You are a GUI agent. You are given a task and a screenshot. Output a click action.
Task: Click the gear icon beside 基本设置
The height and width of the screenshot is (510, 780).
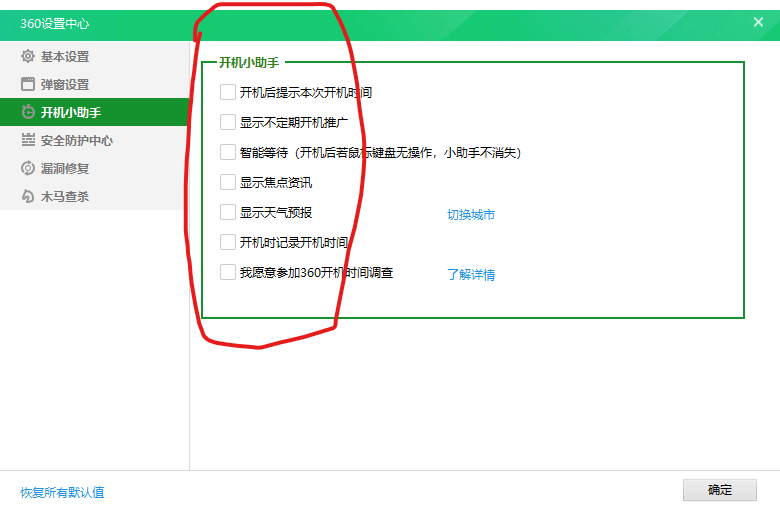(x=28, y=56)
